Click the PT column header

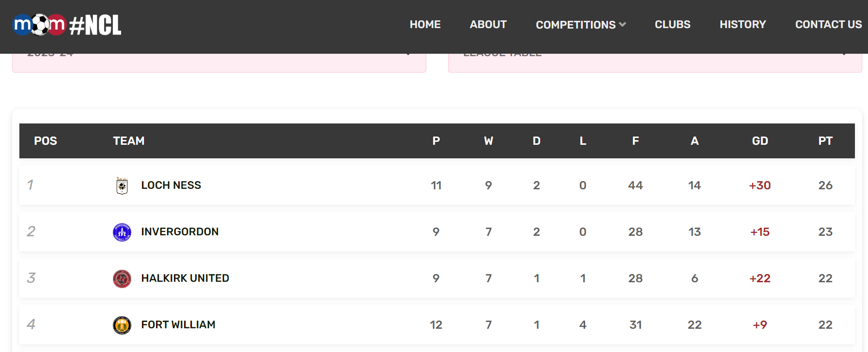(x=825, y=141)
